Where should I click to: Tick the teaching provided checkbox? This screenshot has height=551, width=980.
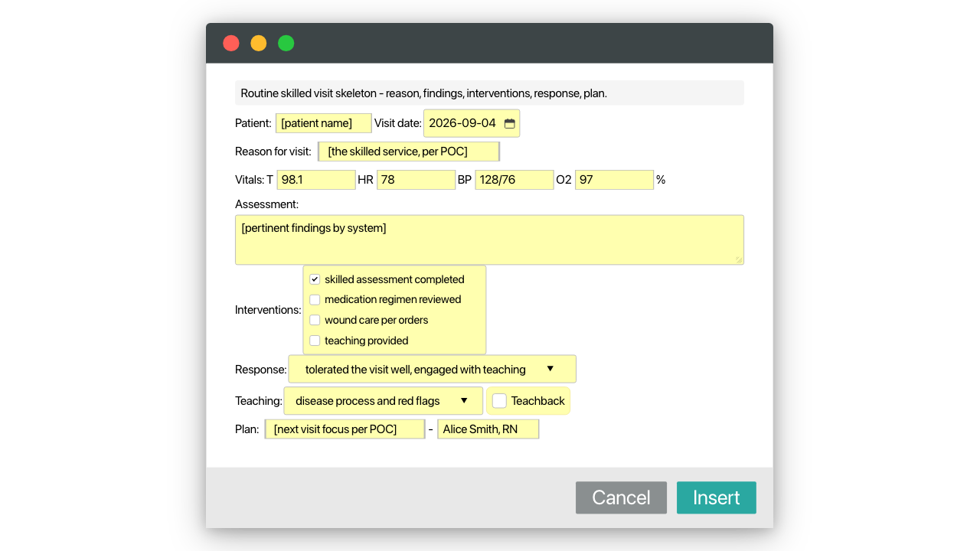(x=315, y=341)
